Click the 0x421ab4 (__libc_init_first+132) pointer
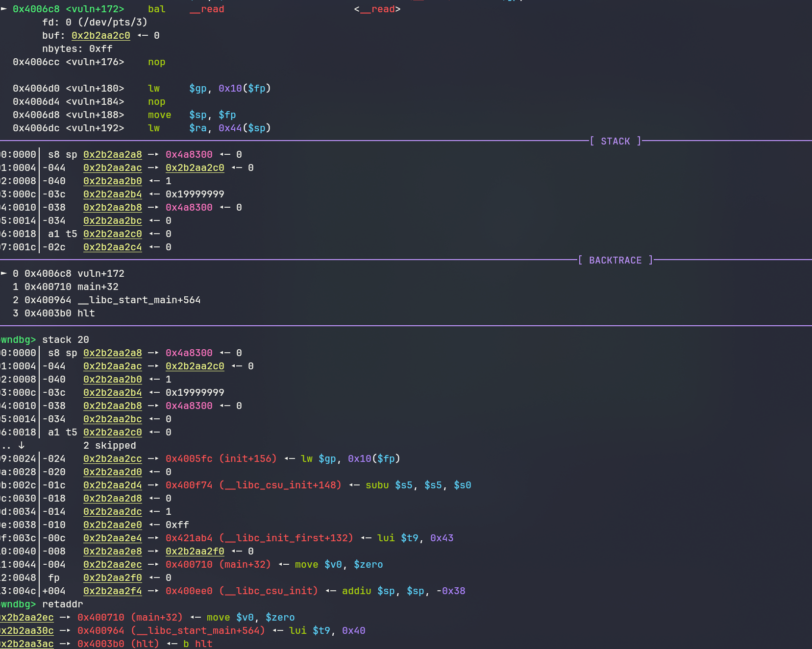Viewport: 812px width, 649px height. coord(259,538)
